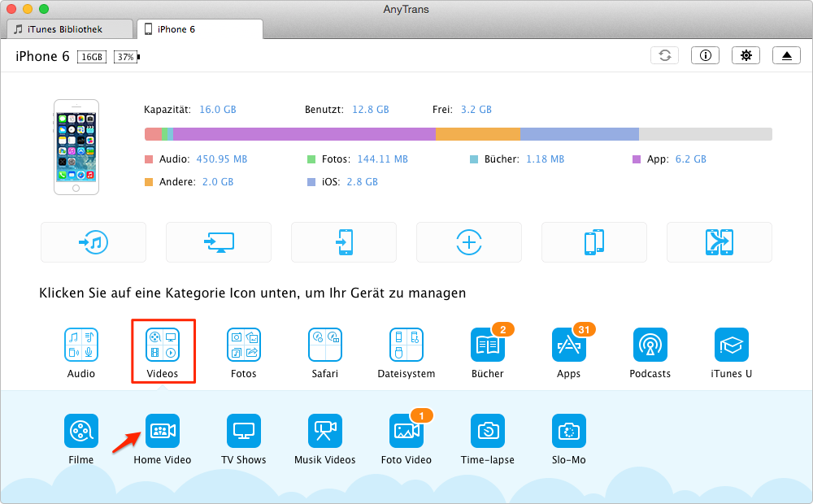Click the iPhone device thumbnail image
This screenshot has height=504, width=813.
pos(76,147)
